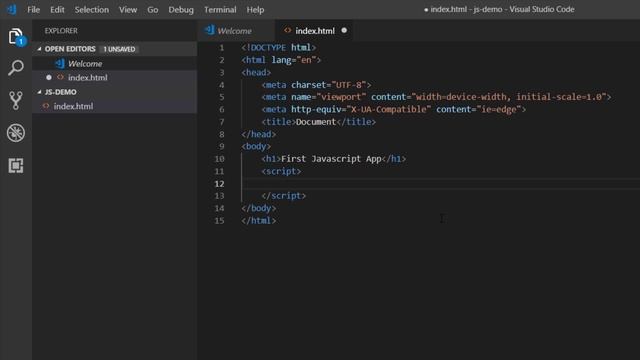
Task: Open the Source Control view icon
Action: click(x=16, y=100)
